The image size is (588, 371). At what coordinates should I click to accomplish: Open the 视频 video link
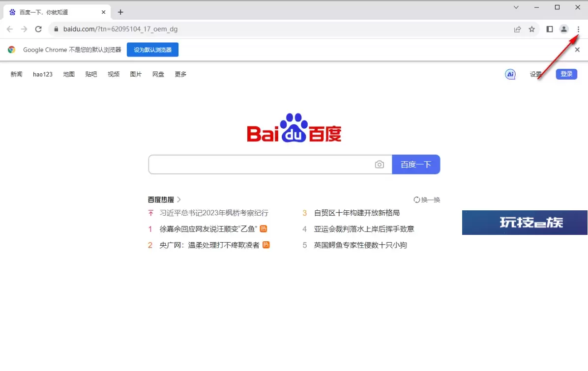point(114,74)
